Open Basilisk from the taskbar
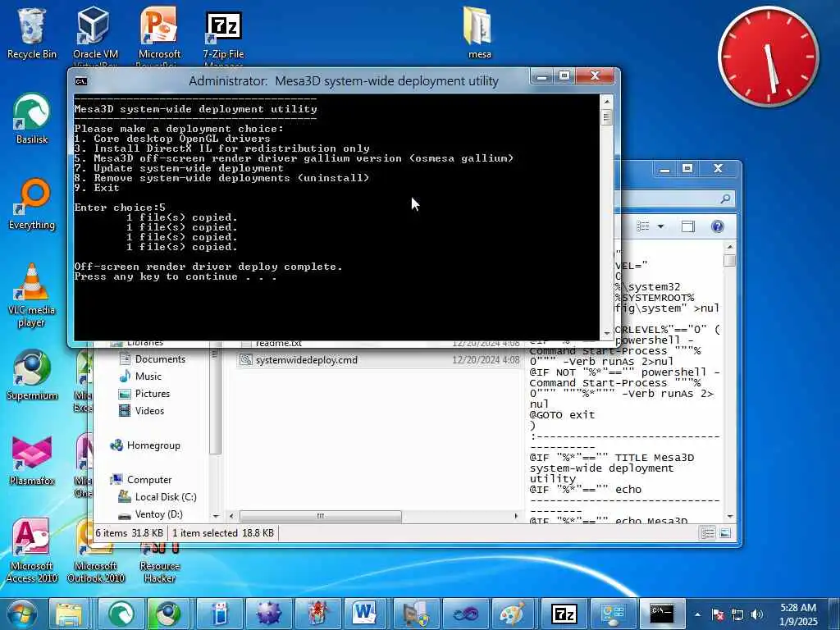The width and height of the screenshot is (840, 630). (x=121, y=614)
